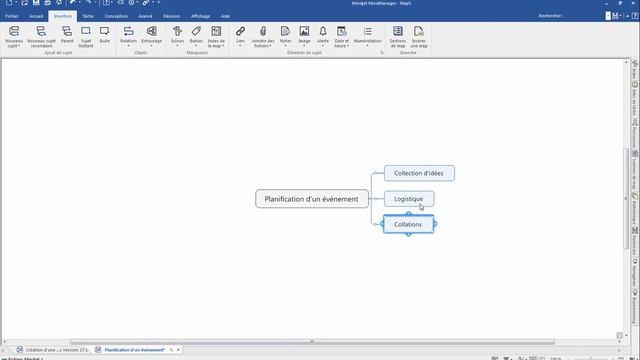This screenshot has height=360, width=640.
Task: Click the Print icon in quick access toolbar
Action: (x=47, y=2)
